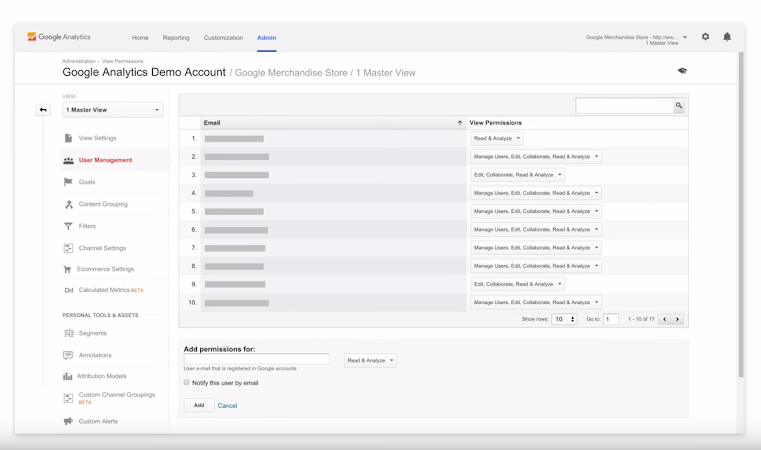This screenshot has height=450, width=761.
Task: Change the Show rows selector
Action: click(x=564, y=319)
